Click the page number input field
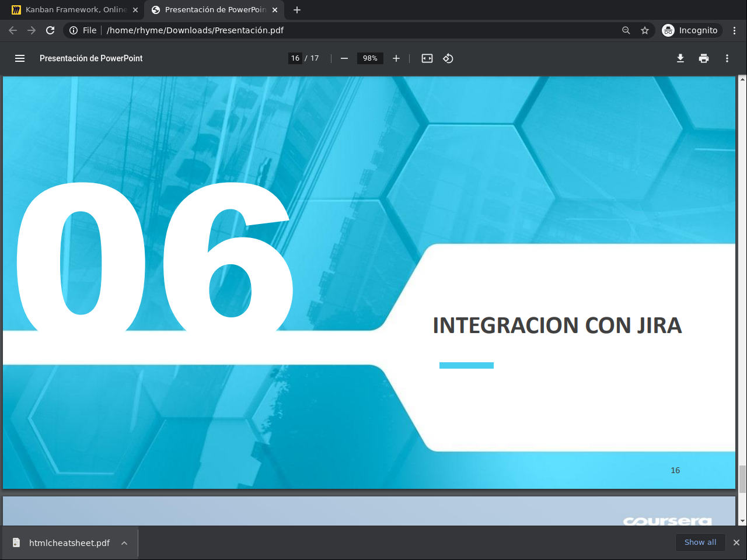This screenshot has height=560, width=747. [295, 58]
